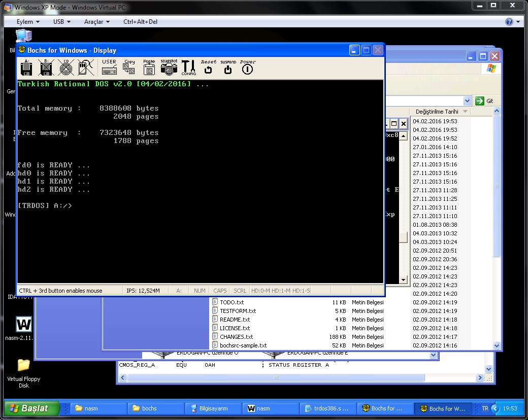Viewport: 528px width, 420px height.
Task: Toggle the CD-ROM drive icon
Action: click(65, 67)
